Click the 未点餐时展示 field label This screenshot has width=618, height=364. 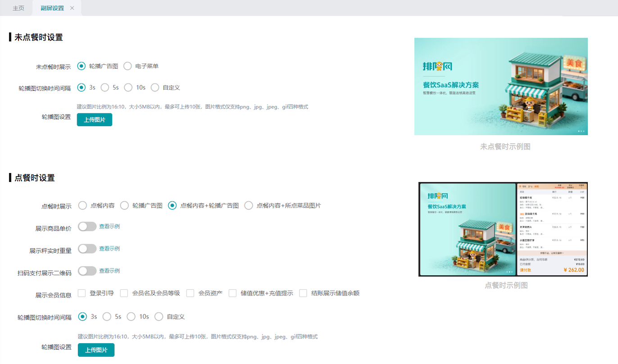click(x=53, y=67)
